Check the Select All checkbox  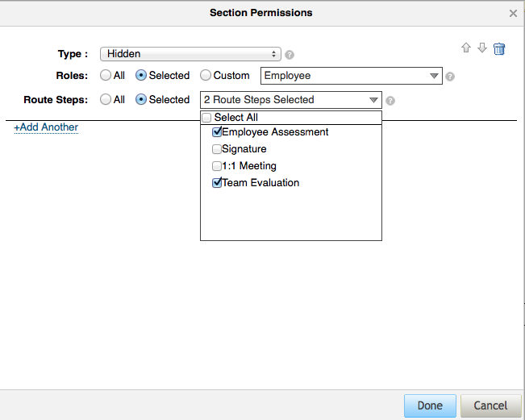pyautogui.click(x=206, y=118)
